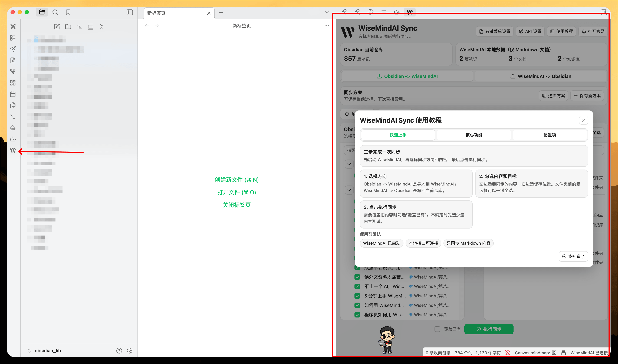618x364 pixels.
Task: Click 0 条反向链接 in status bar
Action: pyautogui.click(x=438, y=353)
